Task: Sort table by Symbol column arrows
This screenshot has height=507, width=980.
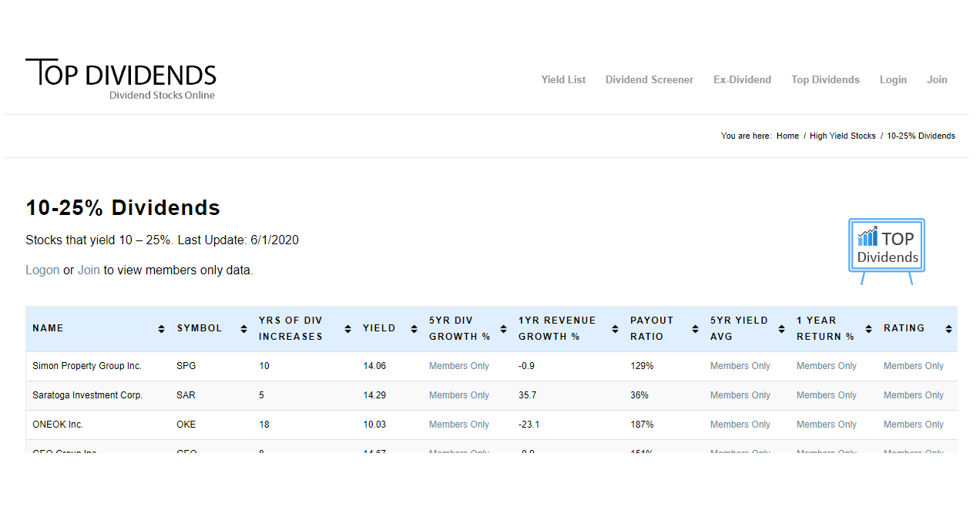Action: (243, 329)
